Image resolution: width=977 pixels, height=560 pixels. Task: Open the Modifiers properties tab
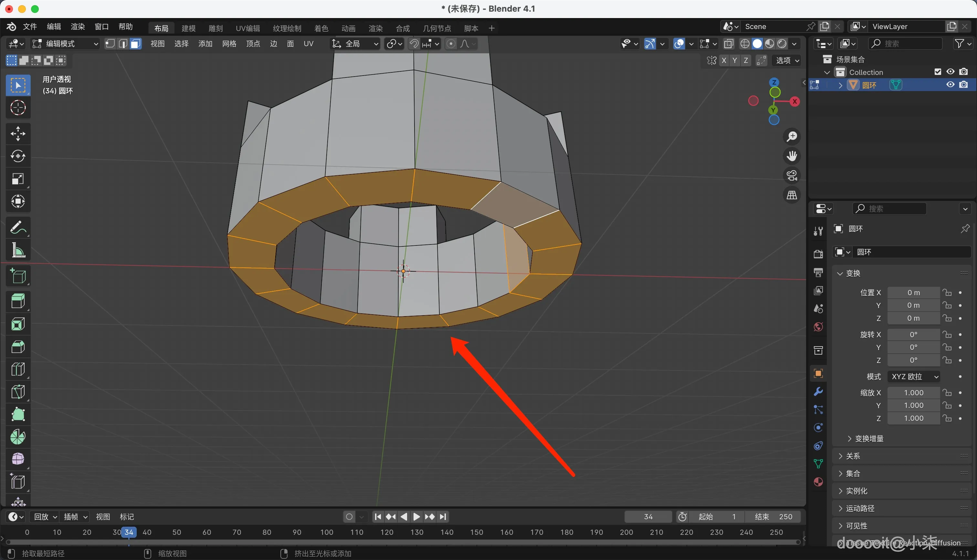click(x=818, y=391)
